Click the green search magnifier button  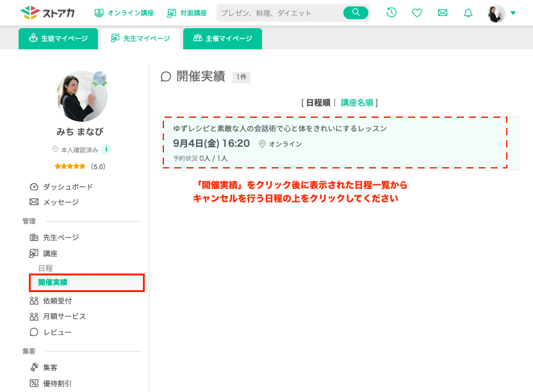coord(356,13)
